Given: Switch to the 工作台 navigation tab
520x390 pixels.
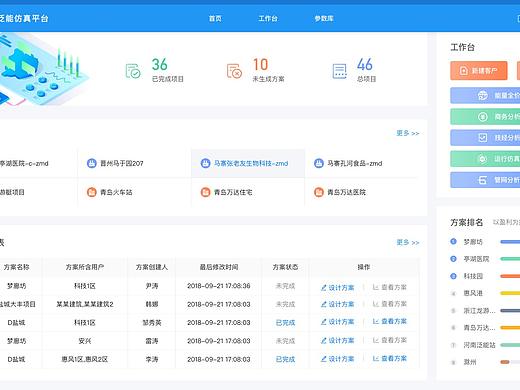Looking at the screenshot, I should click(268, 19).
